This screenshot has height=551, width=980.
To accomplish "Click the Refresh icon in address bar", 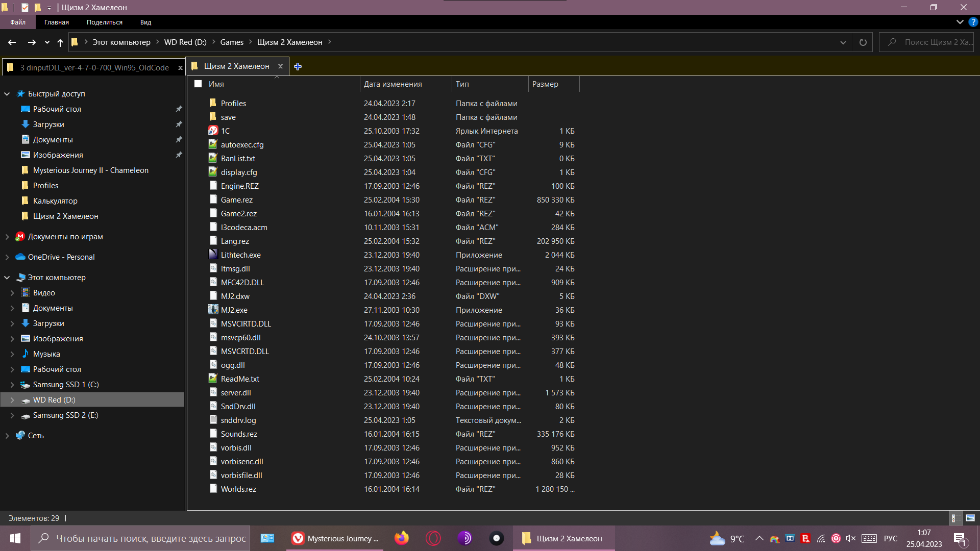I will coord(863,42).
